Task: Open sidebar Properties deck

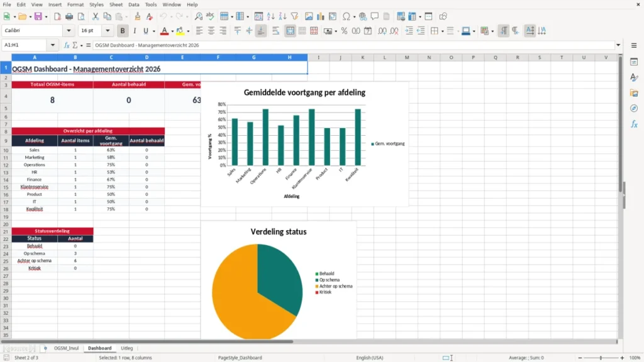Action: click(634, 62)
